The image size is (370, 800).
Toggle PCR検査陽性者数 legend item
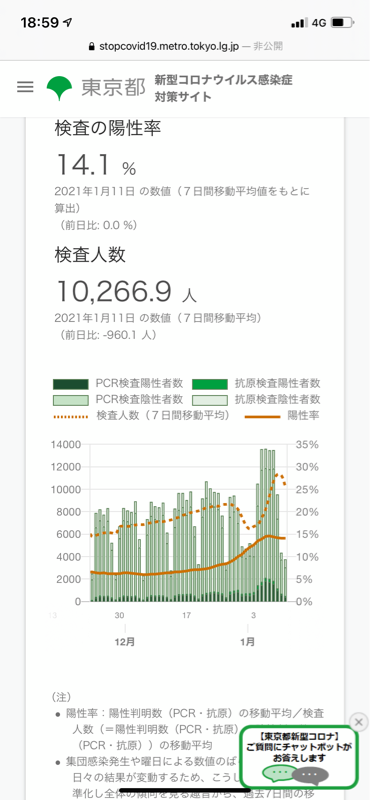click(x=118, y=383)
